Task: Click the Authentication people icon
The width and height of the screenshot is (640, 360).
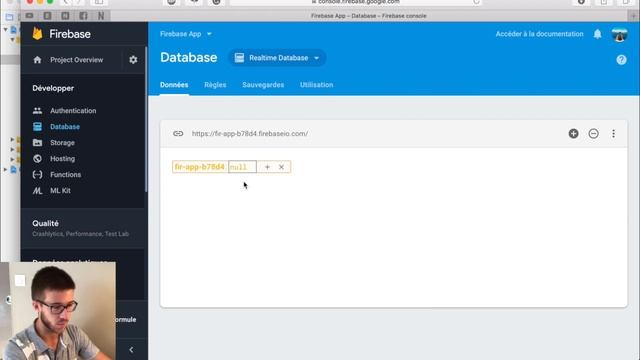Action: click(x=38, y=111)
